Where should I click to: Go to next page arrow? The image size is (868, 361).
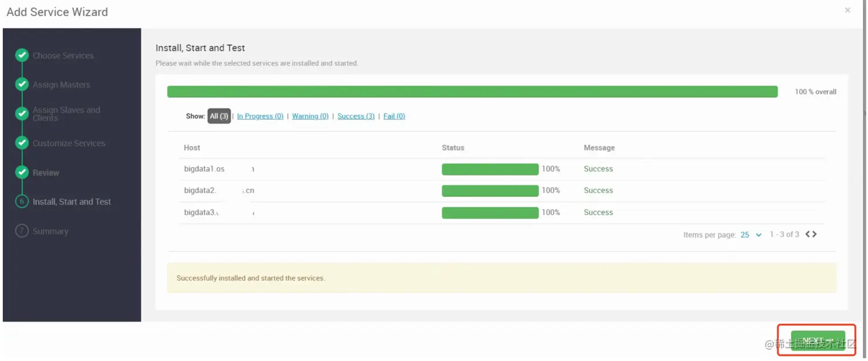click(814, 234)
